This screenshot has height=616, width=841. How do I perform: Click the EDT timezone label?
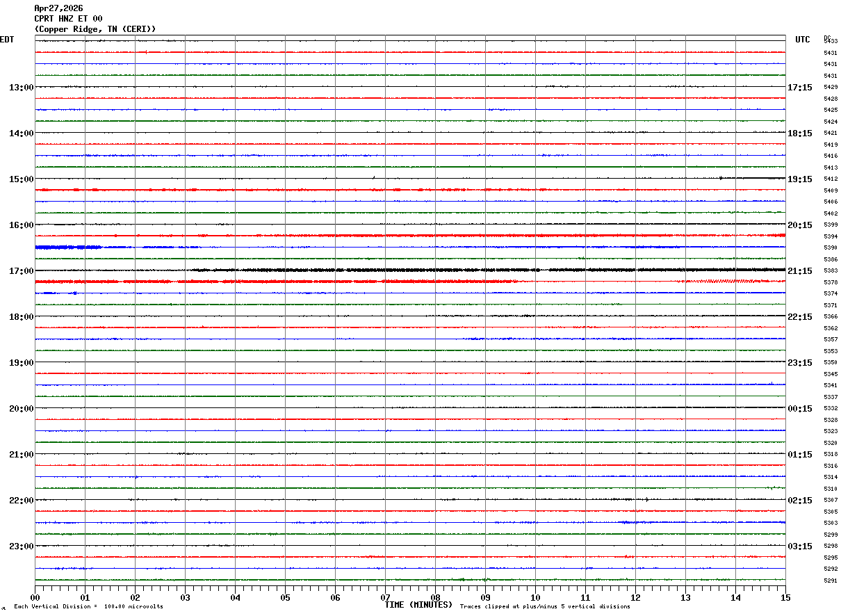point(6,40)
